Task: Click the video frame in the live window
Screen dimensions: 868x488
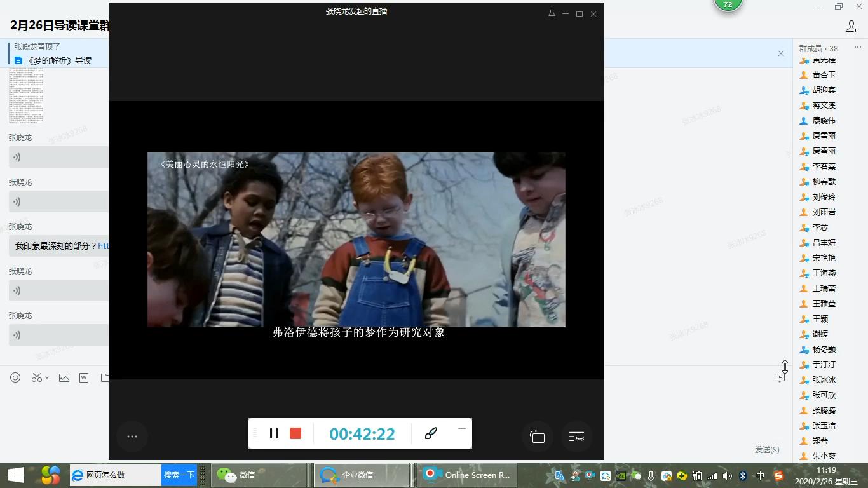Action: point(356,240)
